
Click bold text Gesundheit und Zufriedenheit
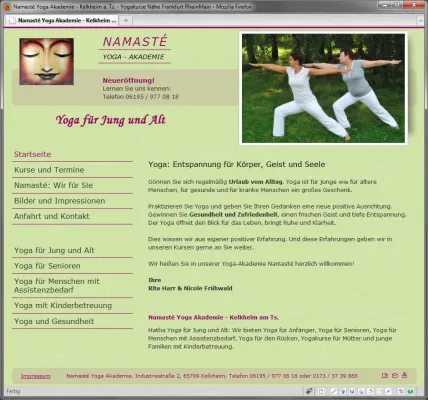[x=233, y=215]
